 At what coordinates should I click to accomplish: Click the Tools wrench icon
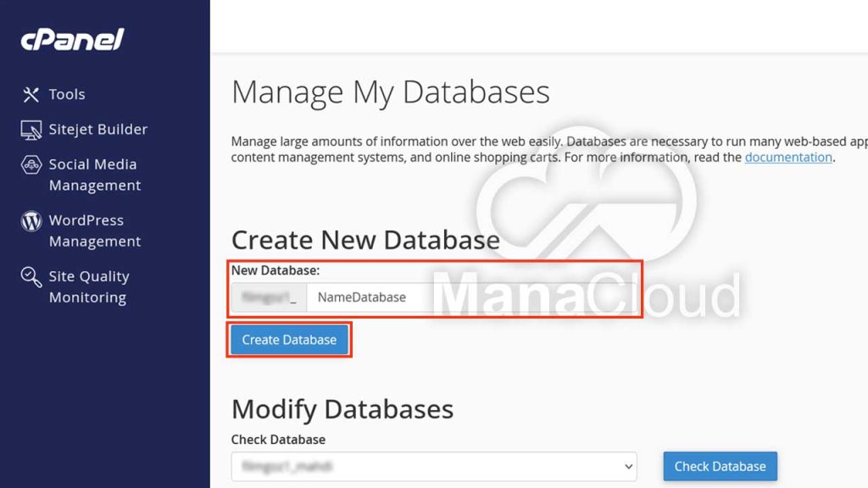tap(31, 95)
